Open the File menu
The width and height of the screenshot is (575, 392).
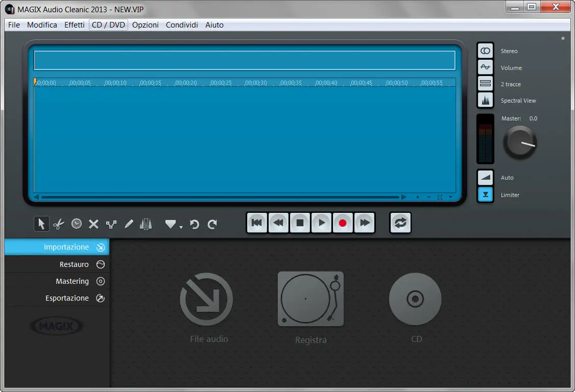(14, 25)
